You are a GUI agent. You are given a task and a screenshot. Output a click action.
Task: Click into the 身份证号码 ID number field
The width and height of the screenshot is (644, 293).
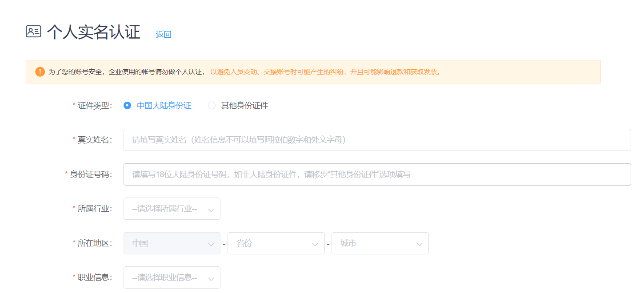tap(377, 174)
